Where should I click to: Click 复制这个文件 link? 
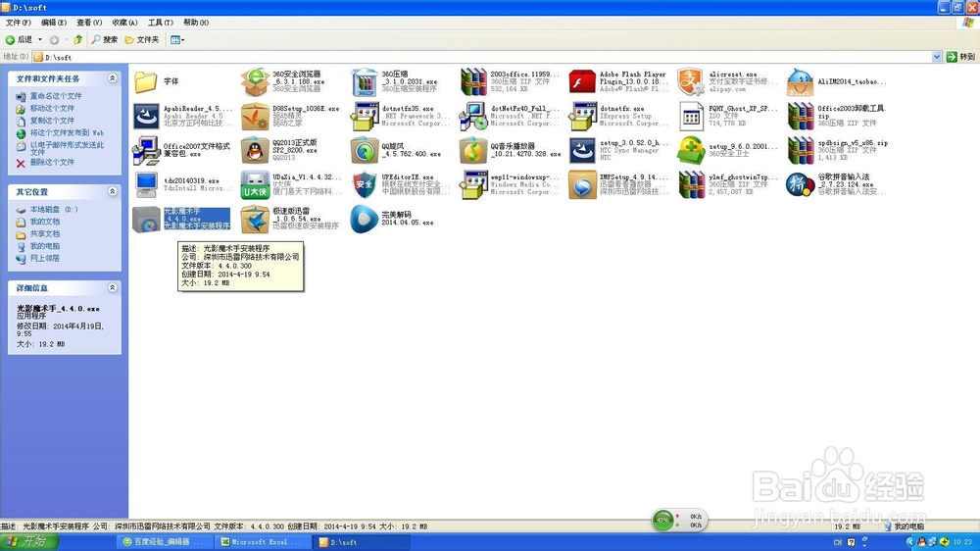click(52, 120)
